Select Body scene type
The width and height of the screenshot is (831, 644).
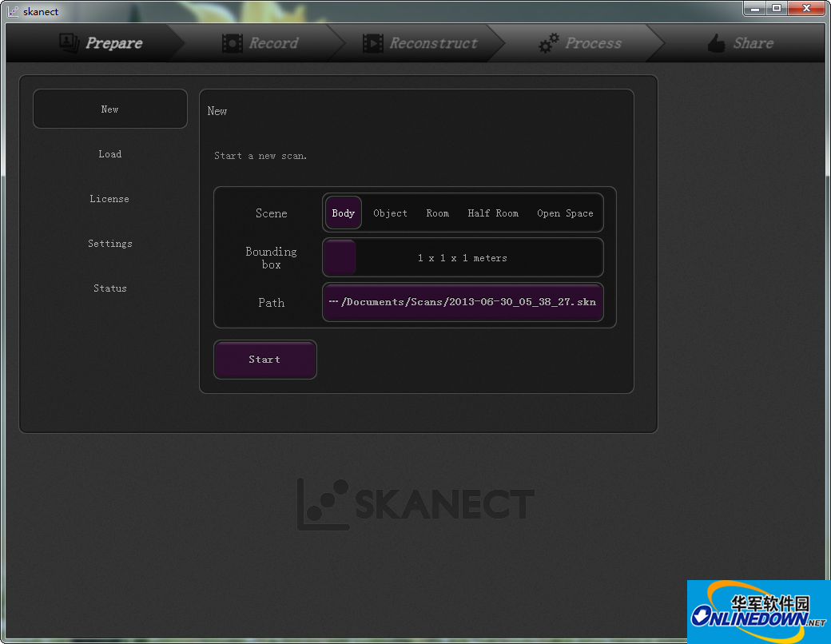point(344,213)
